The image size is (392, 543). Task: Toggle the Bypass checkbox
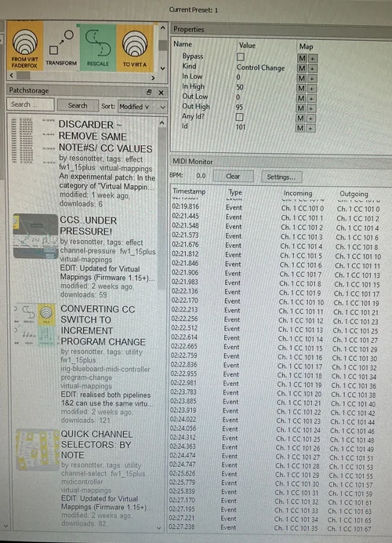coord(240,56)
